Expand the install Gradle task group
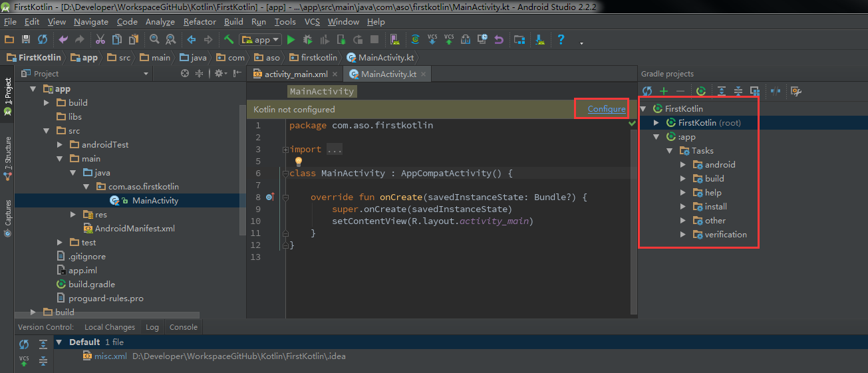Screen dimensions: 868x373 pyautogui.click(x=683, y=207)
